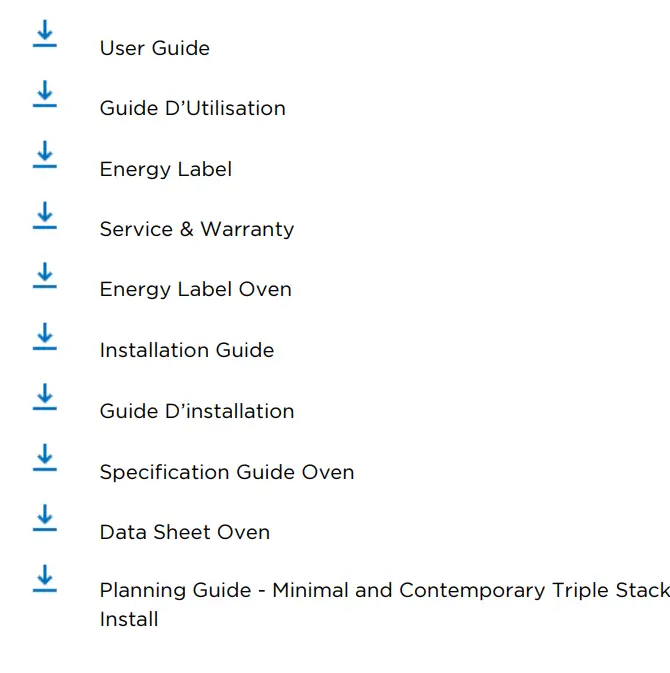
Task: Select the Energy Label text link
Action: [165, 169]
